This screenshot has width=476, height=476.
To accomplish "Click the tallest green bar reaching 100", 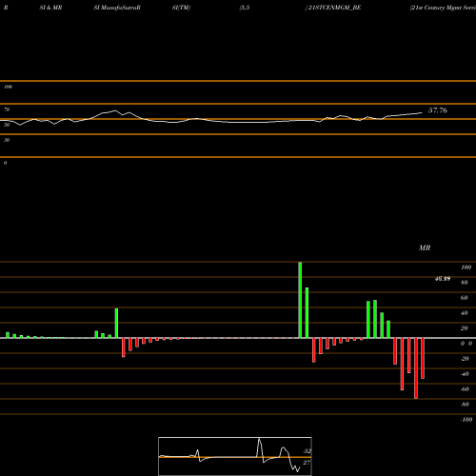I will pos(300,300).
